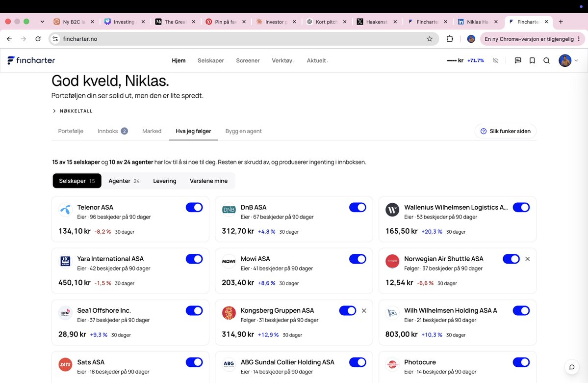Toggle Mowi ASA switch
The height and width of the screenshot is (383, 588).
pyautogui.click(x=358, y=259)
